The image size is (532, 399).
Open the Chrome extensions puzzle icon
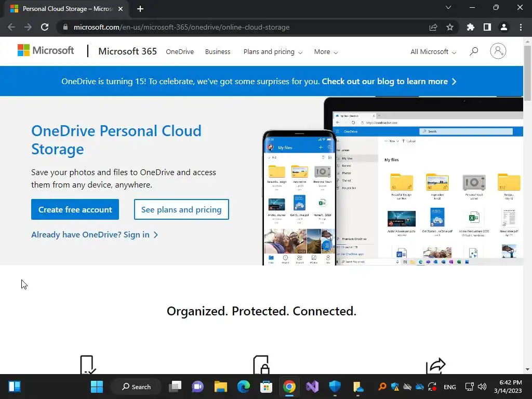471,27
